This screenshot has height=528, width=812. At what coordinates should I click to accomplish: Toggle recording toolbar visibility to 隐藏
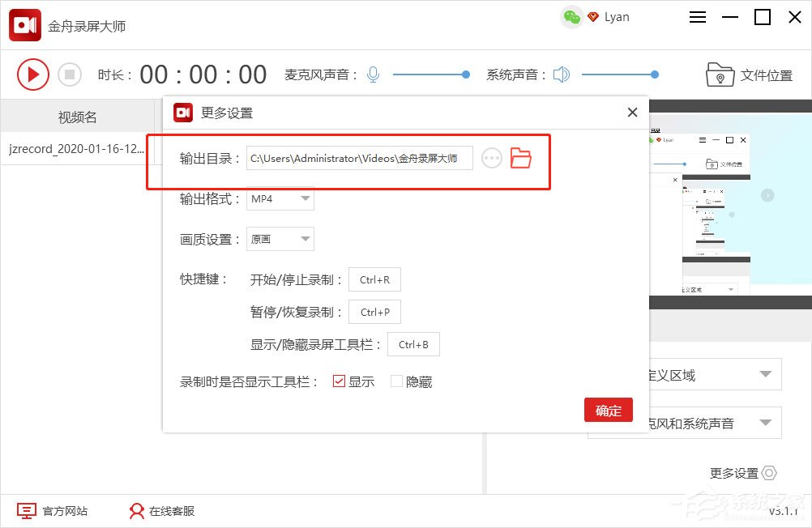397,381
